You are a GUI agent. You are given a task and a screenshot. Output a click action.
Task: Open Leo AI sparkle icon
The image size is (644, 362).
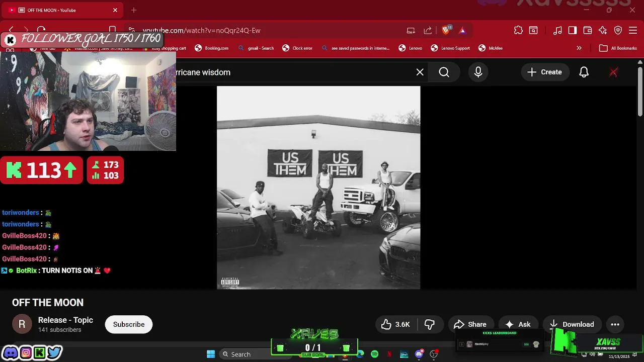[603, 30]
